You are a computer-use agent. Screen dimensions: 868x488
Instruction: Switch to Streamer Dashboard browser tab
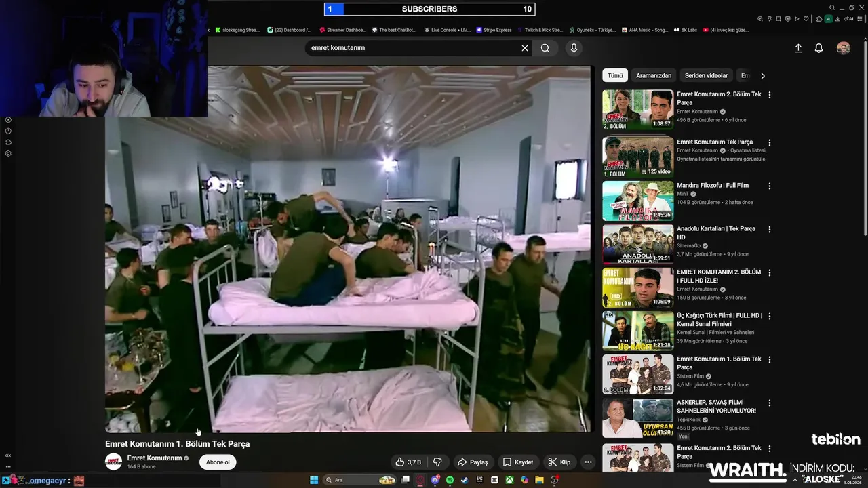click(343, 30)
